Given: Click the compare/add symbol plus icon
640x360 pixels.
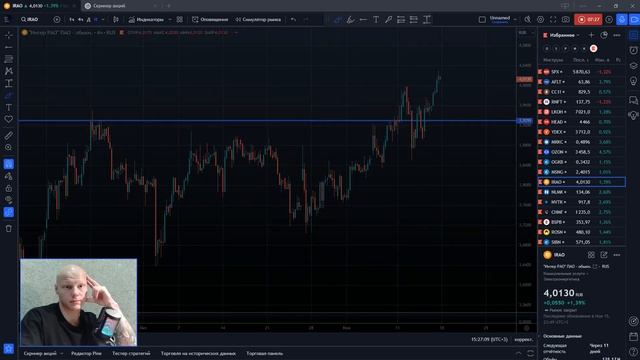Looking at the screenshot, I should click(x=57, y=20).
